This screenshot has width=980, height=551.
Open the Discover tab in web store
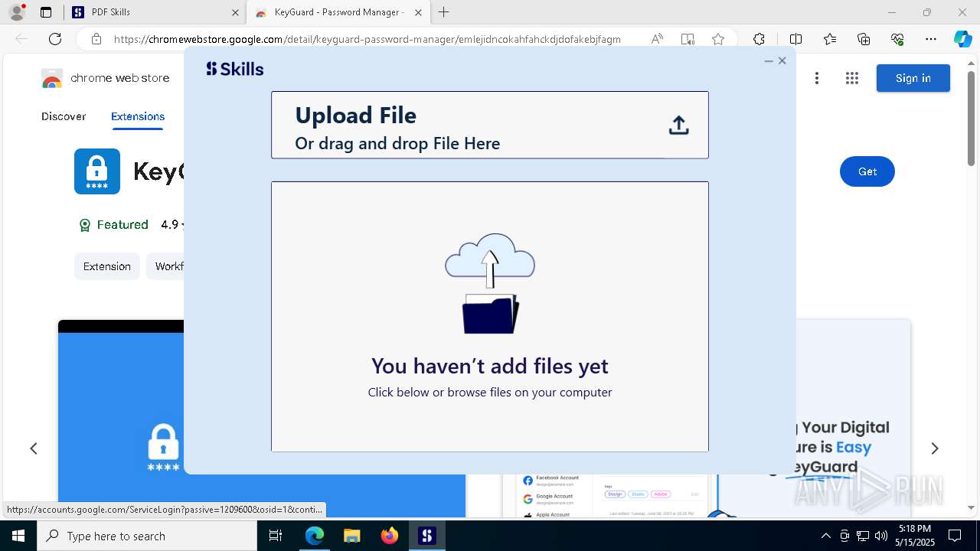click(x=64, y=116)
